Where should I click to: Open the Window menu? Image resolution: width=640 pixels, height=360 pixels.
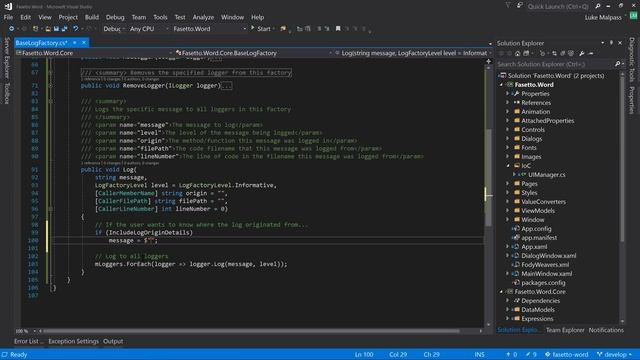tap(232, 17)
